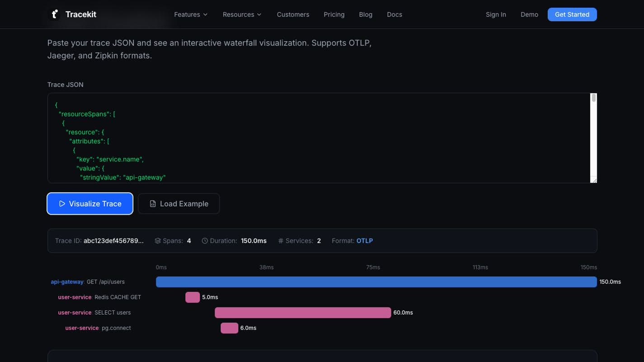This screenshot has height=362, width=644.
Task: Click the "stringValue": "api-gateway" JSON line
Action: coord(123,178)
